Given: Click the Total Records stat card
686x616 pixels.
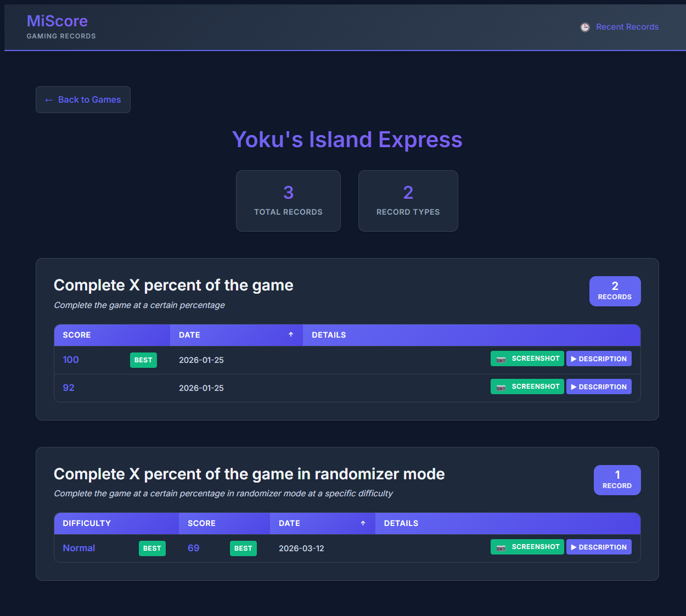Looking at the screenshot, I should 288,201.
